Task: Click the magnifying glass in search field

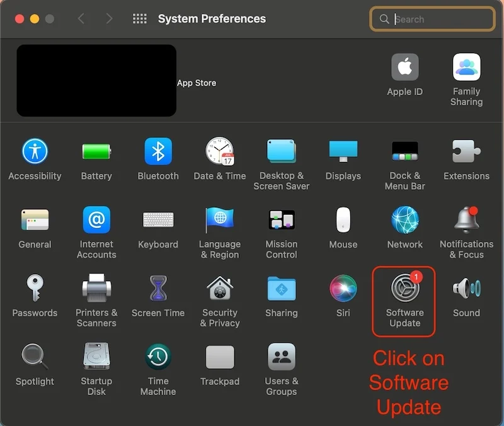Action: [384, 19]
